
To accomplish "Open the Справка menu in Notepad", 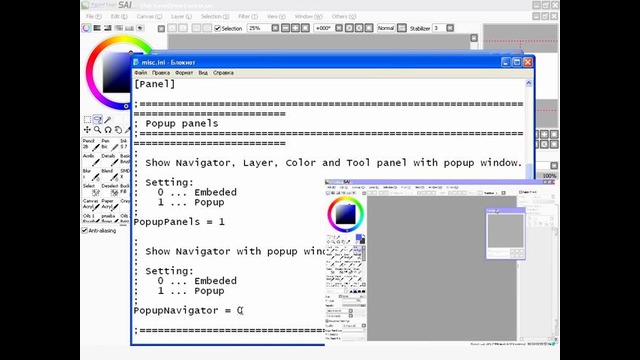I will pyautogui.click(x=223, y=73).
